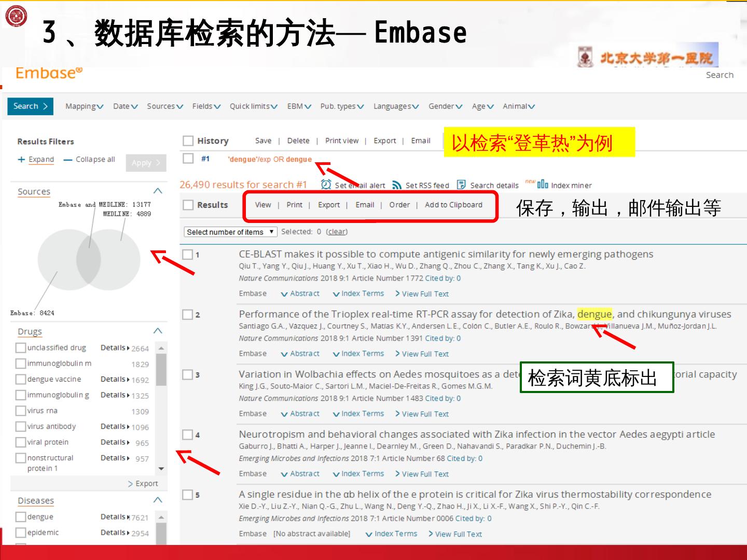Open View Full Text for Wolbachia result

pos(422,414)
